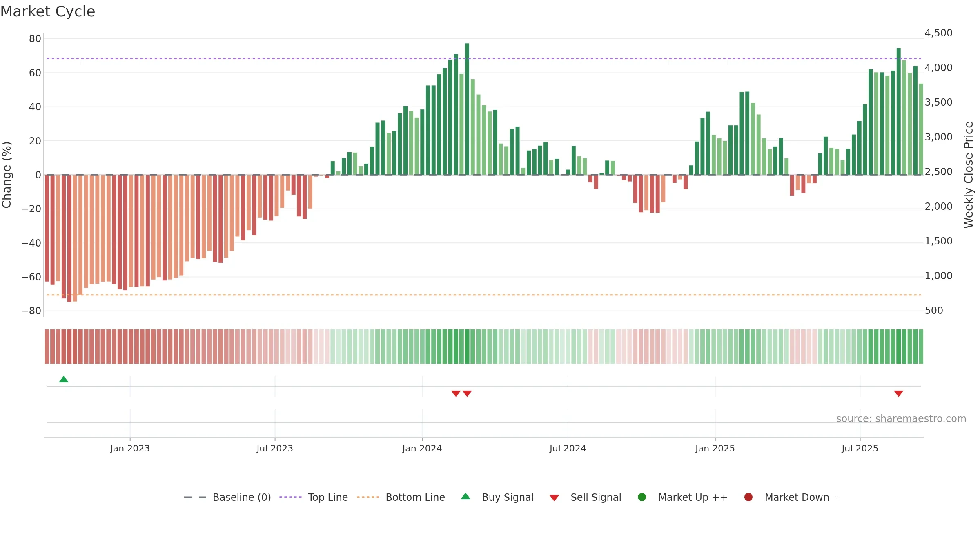Click the green Buy Signal triangle legend icon
This screenshot has height=551, width=980.
coord(465,496)
